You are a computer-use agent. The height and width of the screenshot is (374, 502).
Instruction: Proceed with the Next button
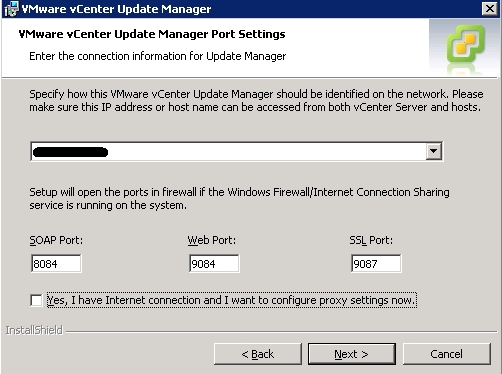[x=352, y=354]
